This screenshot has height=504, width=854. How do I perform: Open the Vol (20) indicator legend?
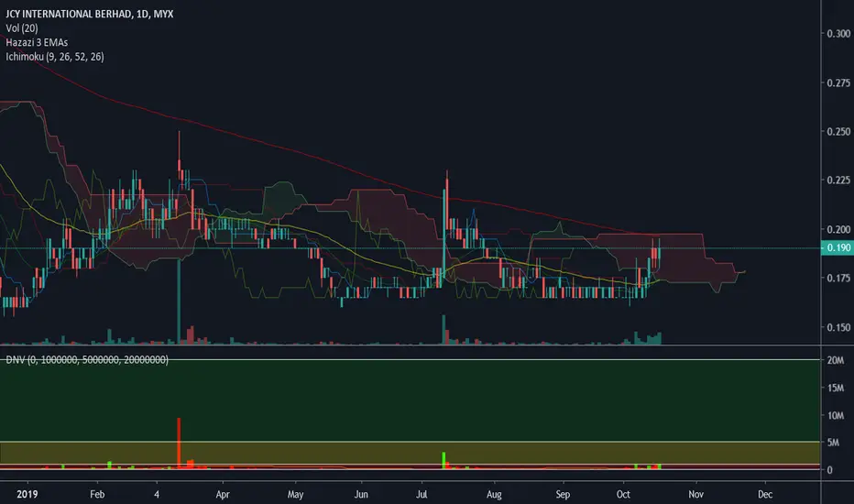click(22, 28)
